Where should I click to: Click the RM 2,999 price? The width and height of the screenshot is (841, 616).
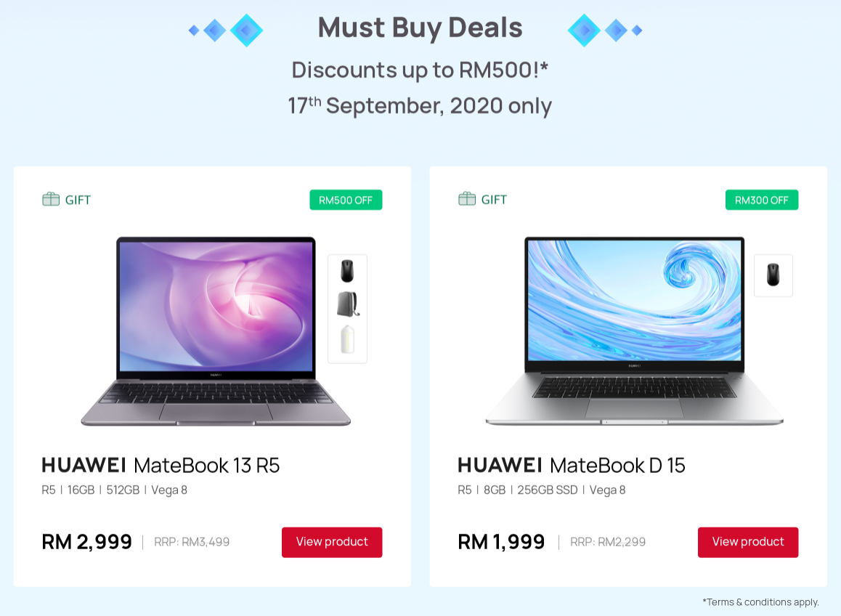click(x=87, y=542)
